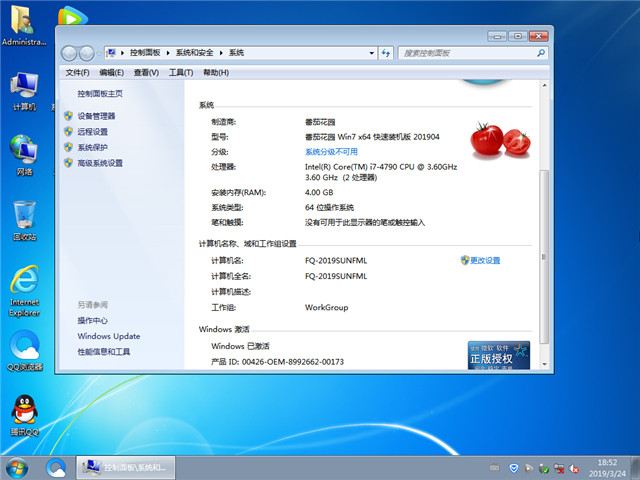Viewport: 640px width, 480px height.
Task: Expand the arrow after 控制面板 in breadcrumb
Action: 168,53
